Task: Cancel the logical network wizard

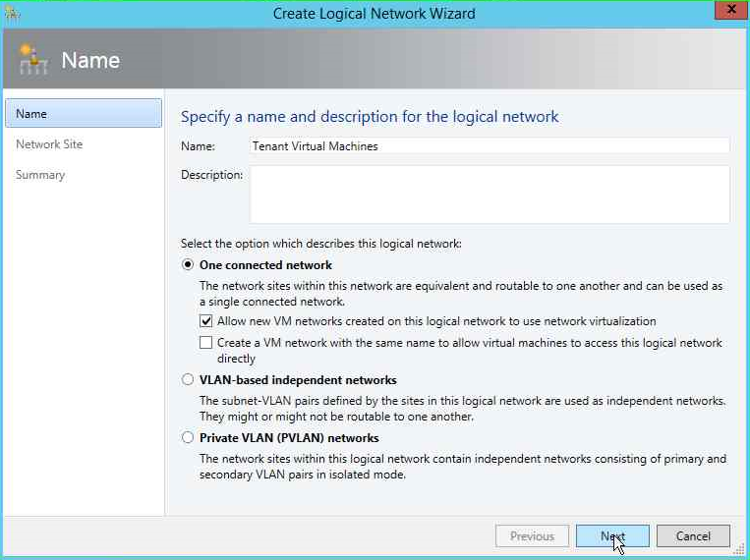Action: (693, 536)
